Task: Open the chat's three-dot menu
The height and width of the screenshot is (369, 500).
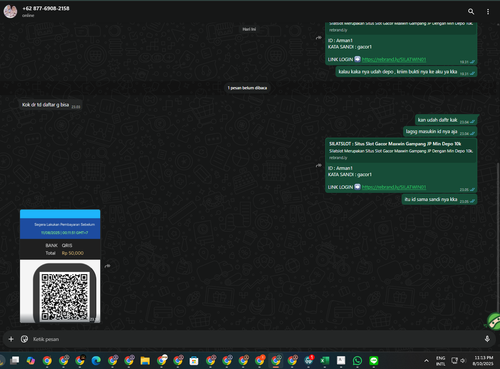Action: point(488,12)
